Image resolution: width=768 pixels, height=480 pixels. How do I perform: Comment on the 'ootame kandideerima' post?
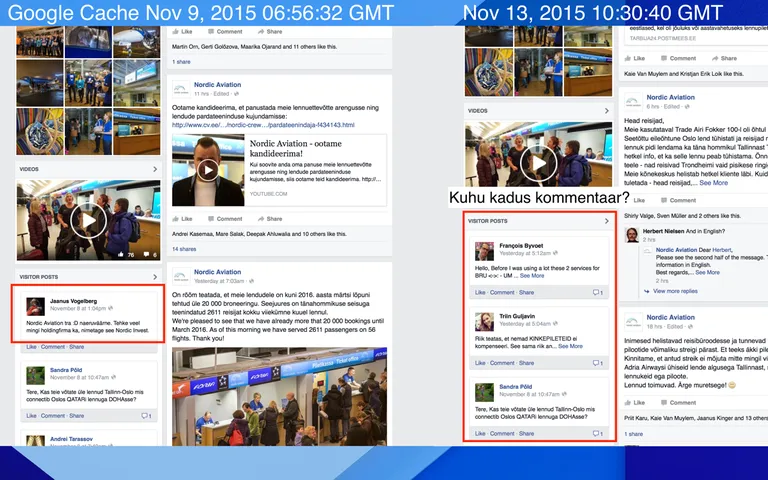click(225, 219)
